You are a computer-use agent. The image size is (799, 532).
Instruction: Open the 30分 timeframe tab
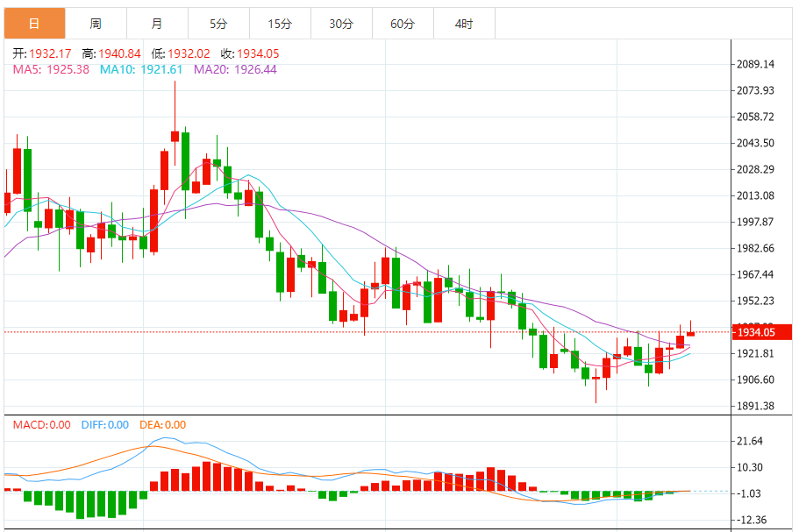[341, 24]
